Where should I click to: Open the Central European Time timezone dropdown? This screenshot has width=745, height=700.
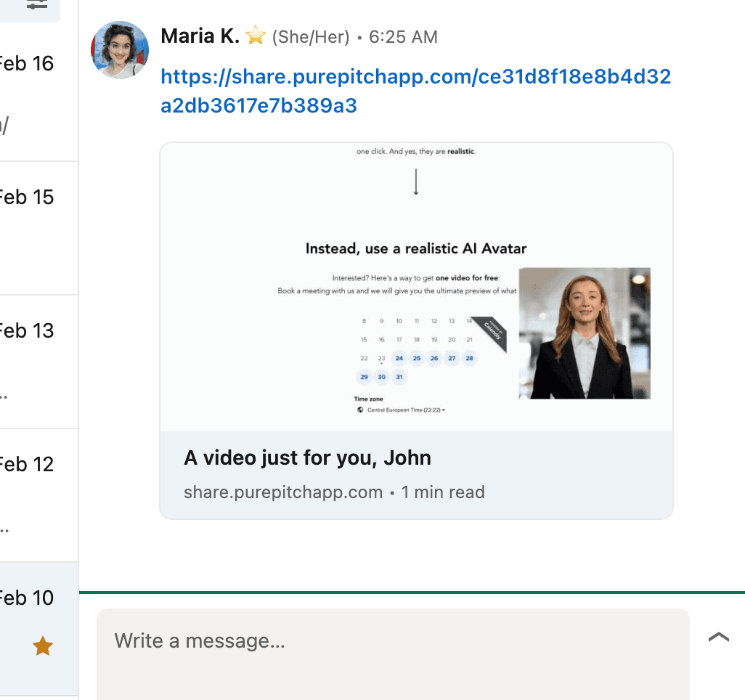403,410
